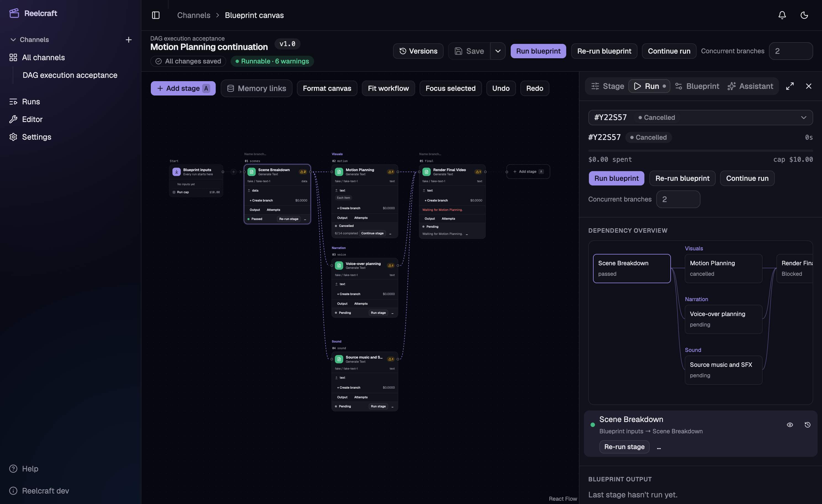Viewport: 822px width, 504px height.
Task: Open DAG execution acceptance channel
Action: pyautogui.click(x=70, y=75)
